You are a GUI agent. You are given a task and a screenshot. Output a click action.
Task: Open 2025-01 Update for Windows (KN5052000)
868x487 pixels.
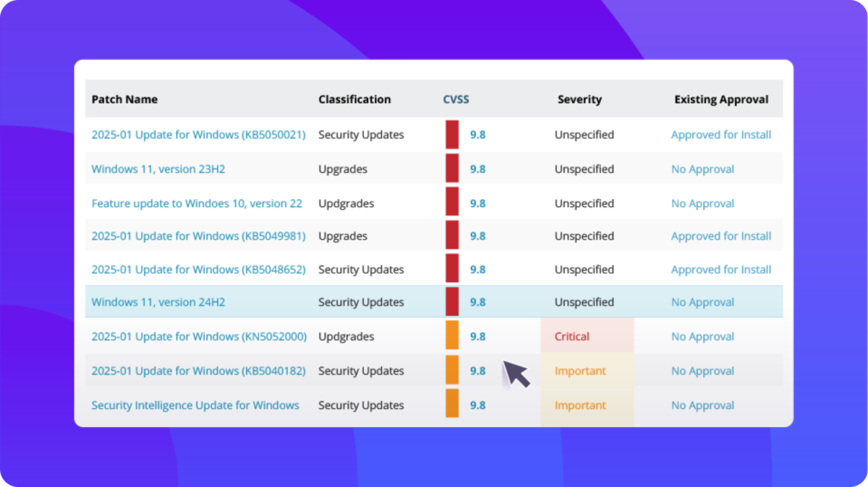tap(199, 336)
